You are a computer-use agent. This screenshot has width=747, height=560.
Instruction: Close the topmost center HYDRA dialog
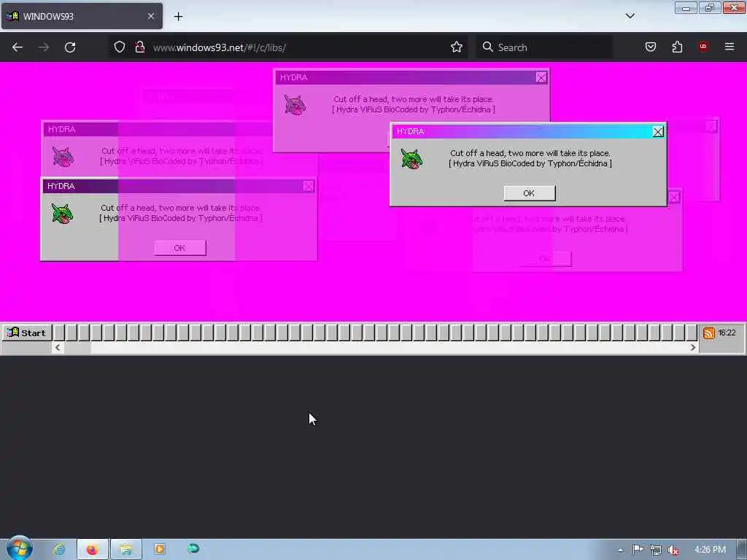coord(541,77)
